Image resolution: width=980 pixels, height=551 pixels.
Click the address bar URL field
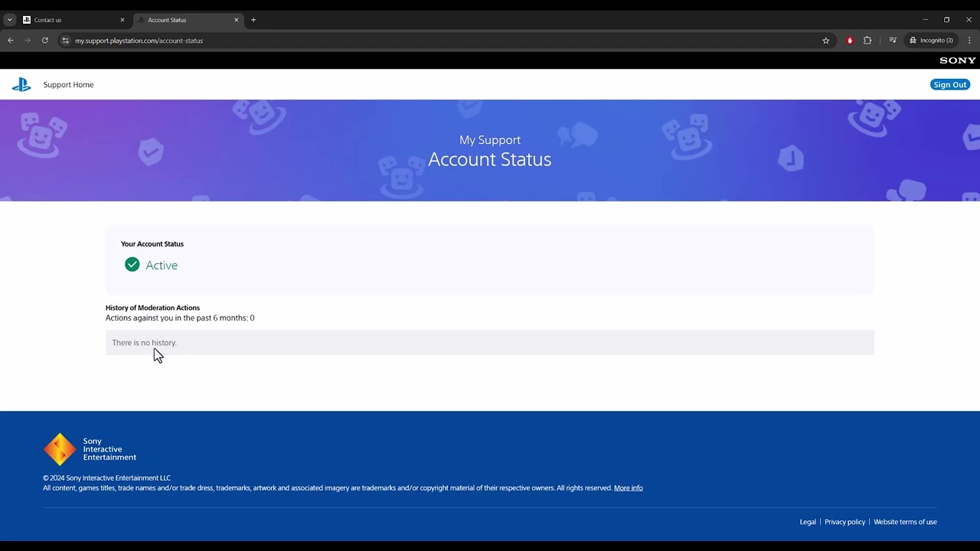tap(444, 41)
